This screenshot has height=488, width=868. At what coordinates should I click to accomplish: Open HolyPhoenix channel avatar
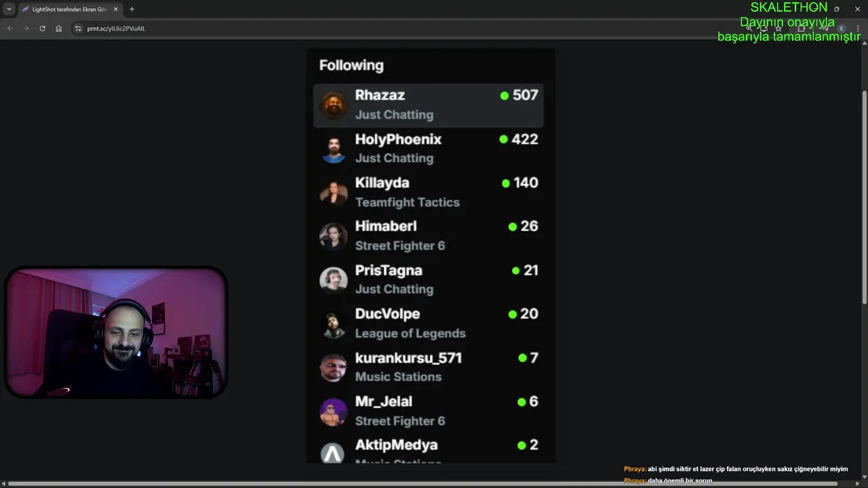tap(333, 148)
